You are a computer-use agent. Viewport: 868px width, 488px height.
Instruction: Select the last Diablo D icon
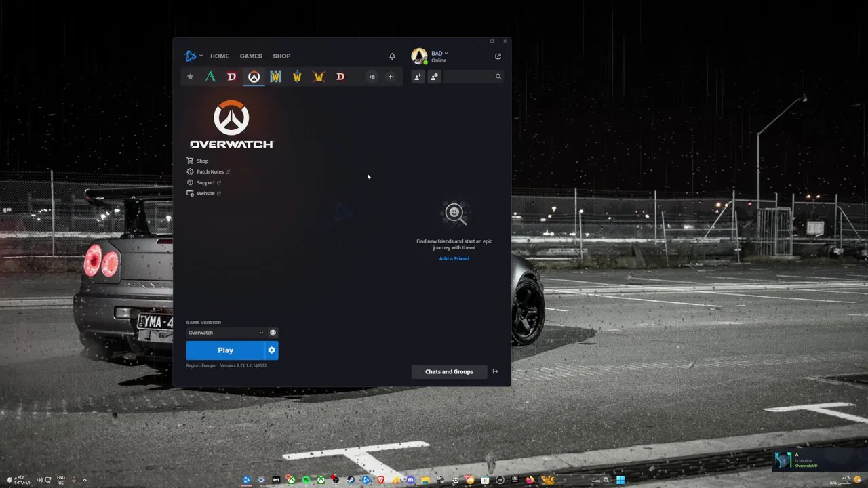(340, 77)
